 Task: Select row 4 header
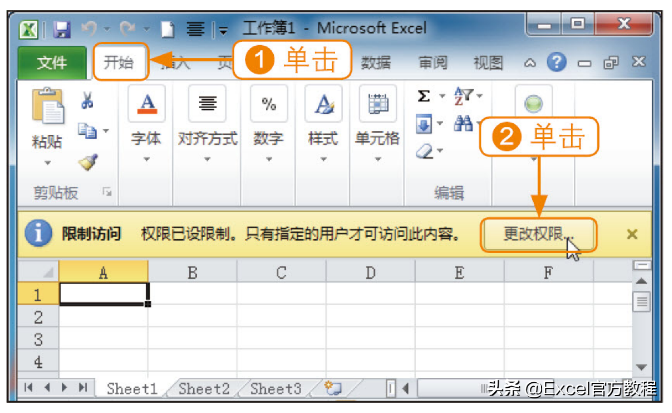click(x=38, y=361)
